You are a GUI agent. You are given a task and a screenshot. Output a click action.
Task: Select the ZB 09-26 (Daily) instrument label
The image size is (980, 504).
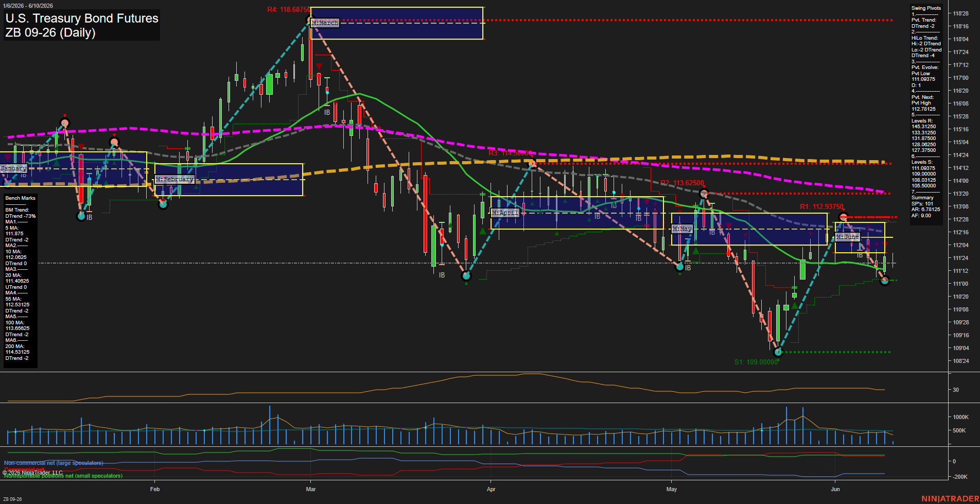pos(50,32)
